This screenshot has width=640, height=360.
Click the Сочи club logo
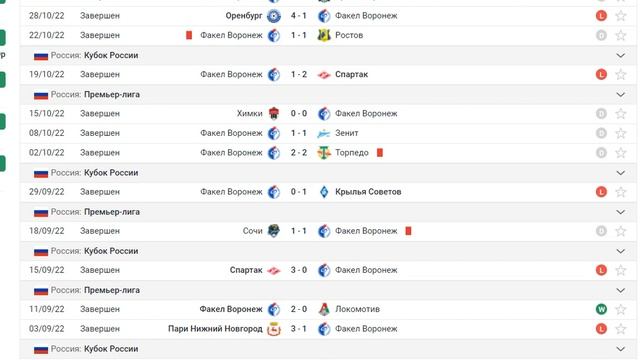[273, 231]
